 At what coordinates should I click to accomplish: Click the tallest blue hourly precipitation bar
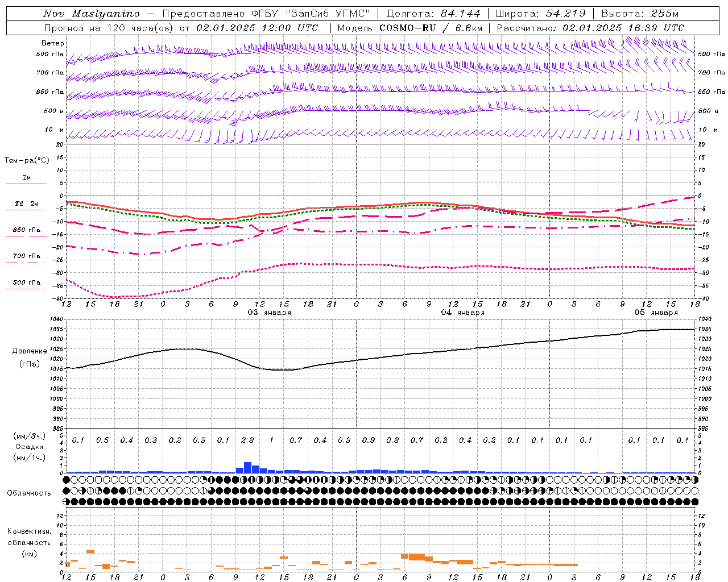[247, 467]
